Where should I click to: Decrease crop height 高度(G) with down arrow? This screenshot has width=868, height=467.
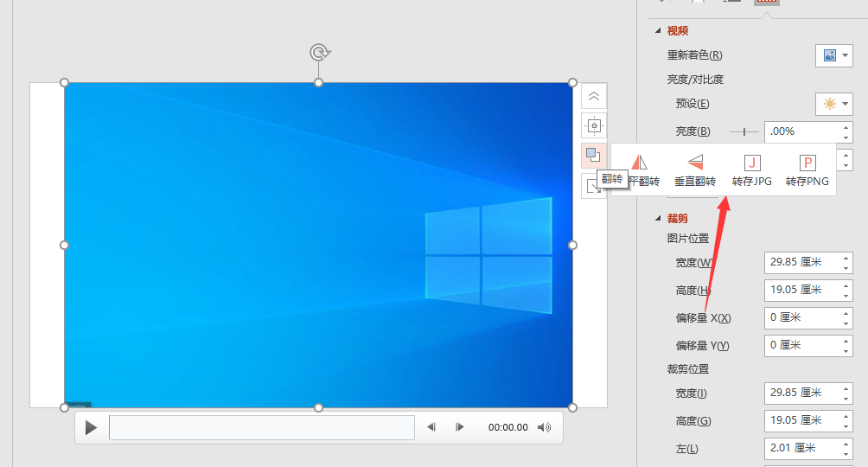[x=846, y=426]
